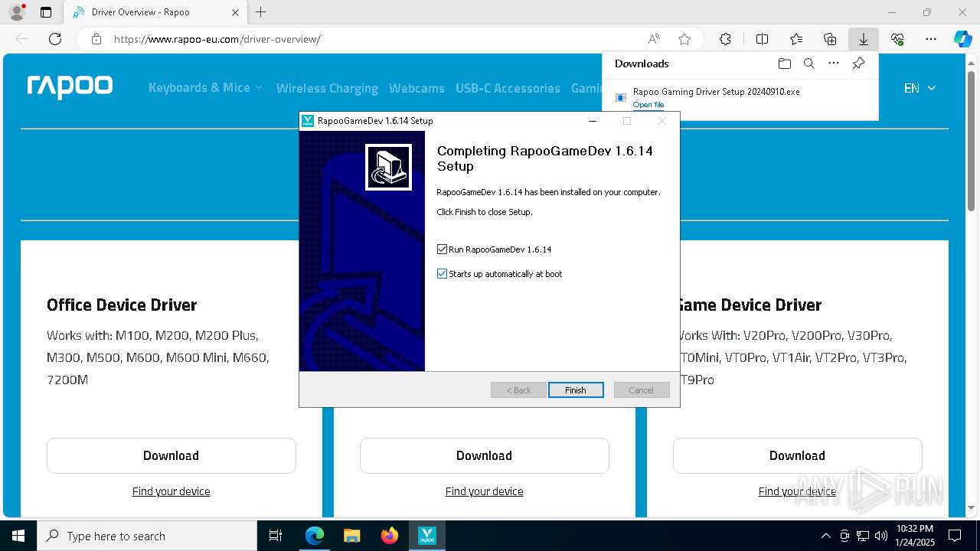Close the Driver Overview browser tab
Screen dimensions: 980x551
235,12
